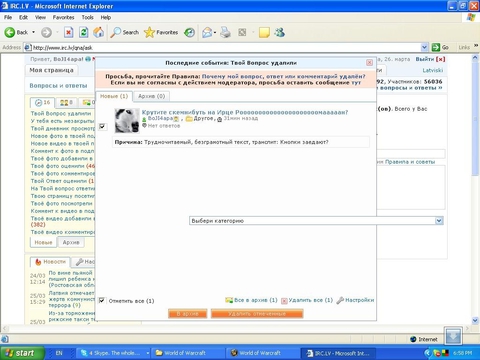This screenshot has height=360, width=480.
Task: Open the deleted question title link
Action: 245,112
